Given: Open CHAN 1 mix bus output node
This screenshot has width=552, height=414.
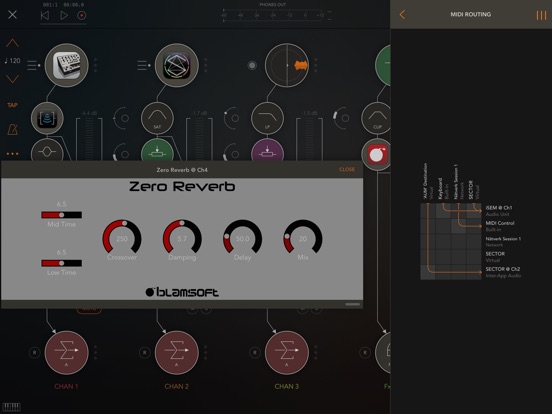Looking at the screenshot, I should (67, 352).
